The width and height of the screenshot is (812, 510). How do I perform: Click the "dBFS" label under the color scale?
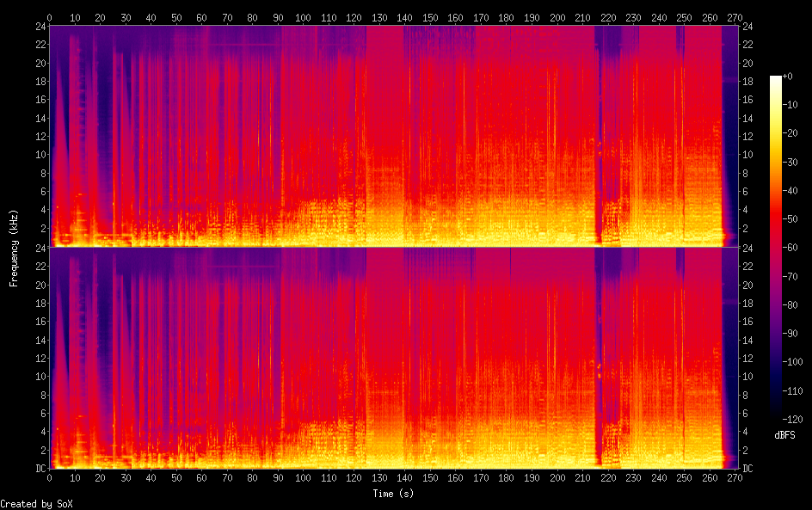784,435
